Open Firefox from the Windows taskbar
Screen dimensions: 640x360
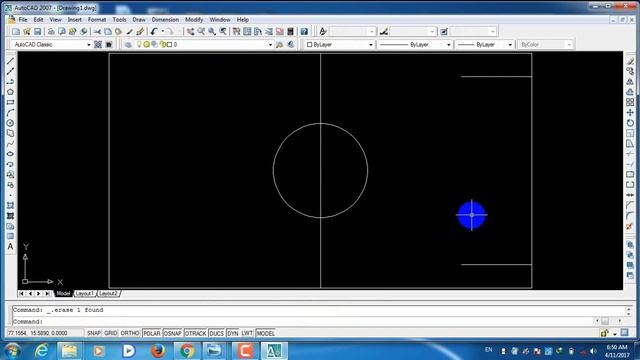pyautogui.click(x=158, y=351)
